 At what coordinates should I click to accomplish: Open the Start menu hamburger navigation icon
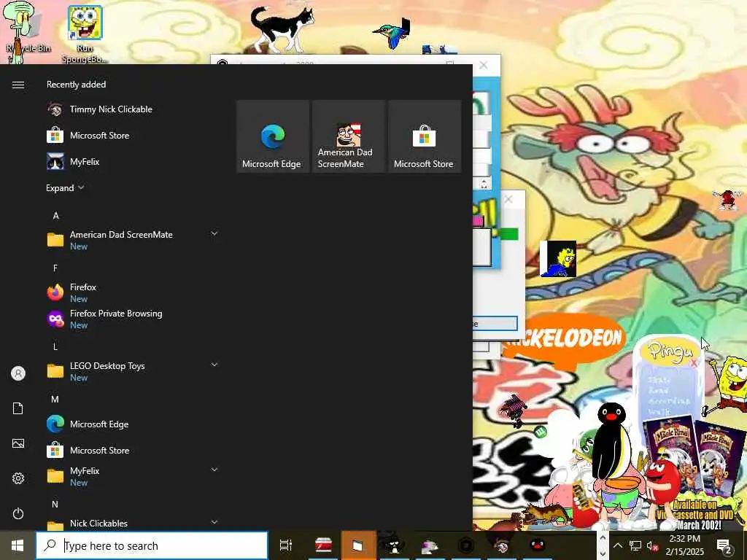(x=18, y=85)
